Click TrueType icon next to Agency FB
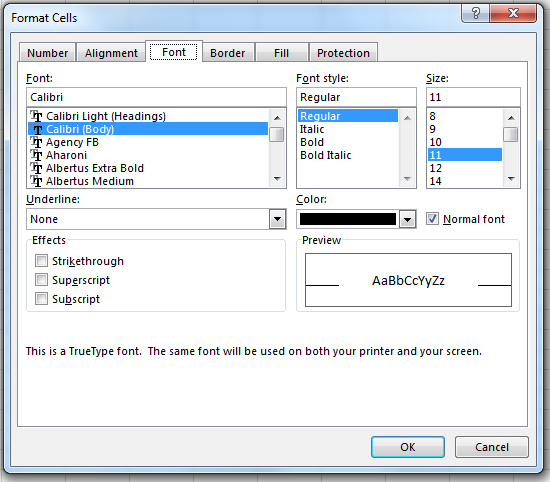Image resolution: width=550 pixels, height=482 pixels. click(36, 142)
